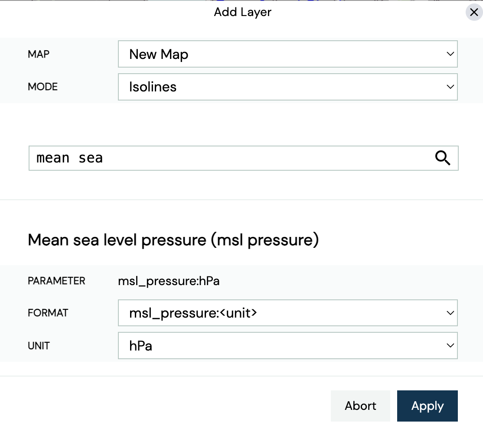The image size is (483, 448).
Task: Click the chevron arrow of the MODE selector
Action: tap(450, 87)
